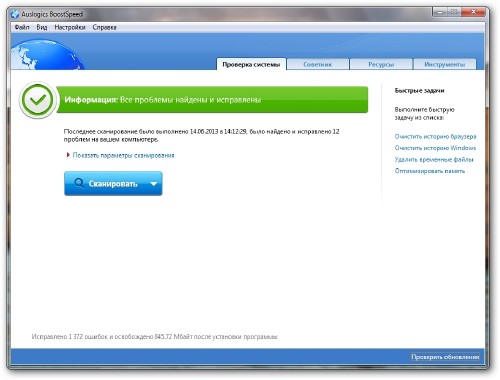
Task: Expand Показать параметры сканирования triangle
Action: (x=68, y=155)
